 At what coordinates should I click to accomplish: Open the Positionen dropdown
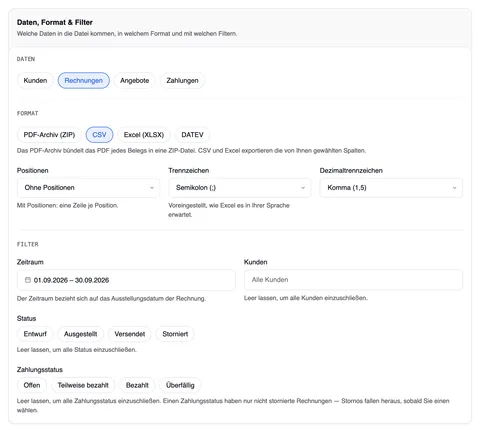click(88, 188)
